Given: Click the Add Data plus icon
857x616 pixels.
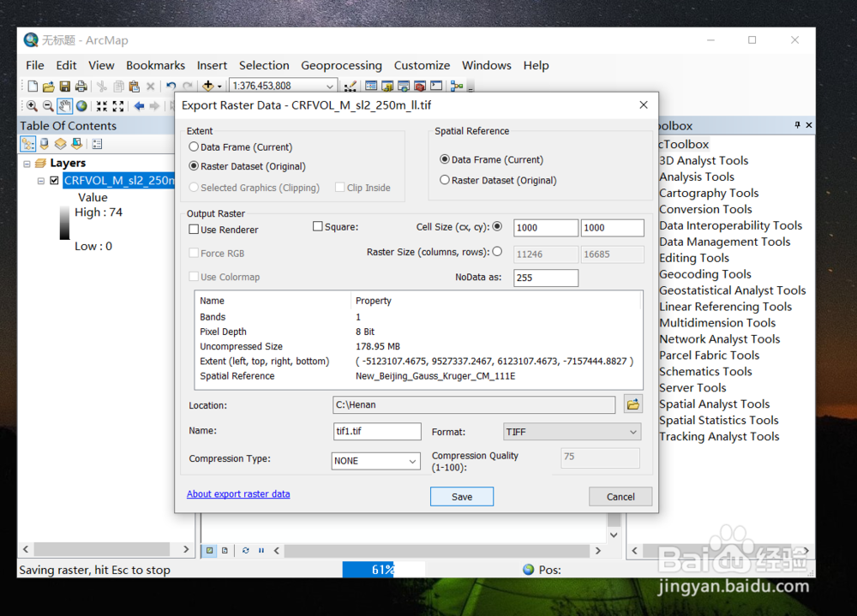Looking at the screenshot, I should (x=207, y=86).
